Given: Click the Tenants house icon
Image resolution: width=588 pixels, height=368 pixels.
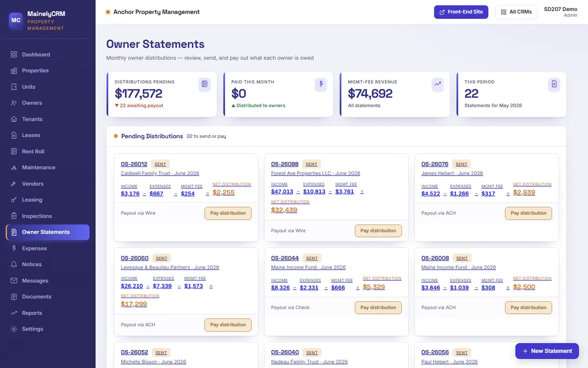Looking at the screenshot, I should point(14,119).
